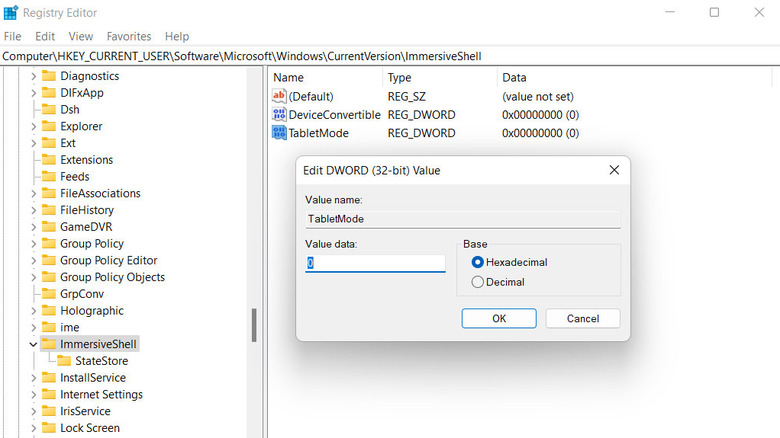Click the (Default) string value icon

(279, 96)
